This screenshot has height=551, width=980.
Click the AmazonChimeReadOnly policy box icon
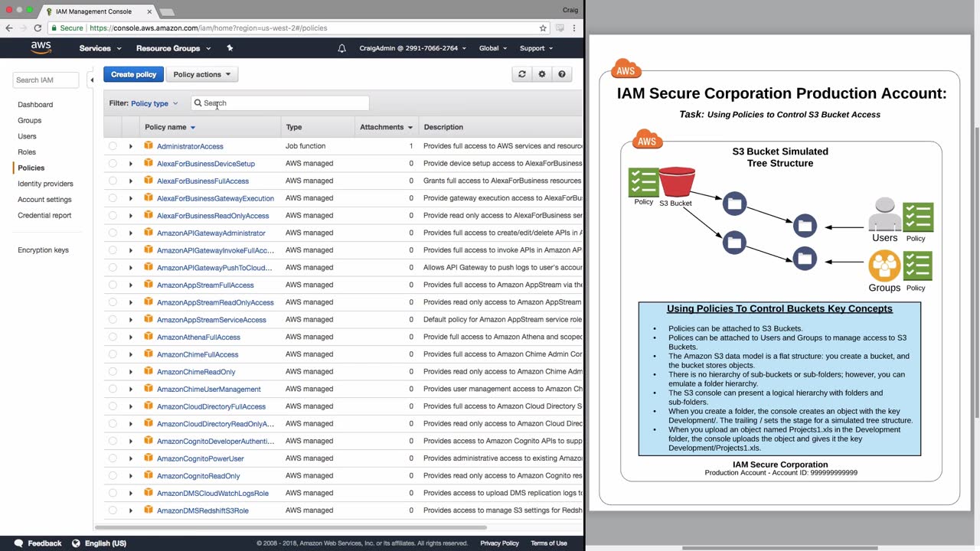(x=149, y=372)
